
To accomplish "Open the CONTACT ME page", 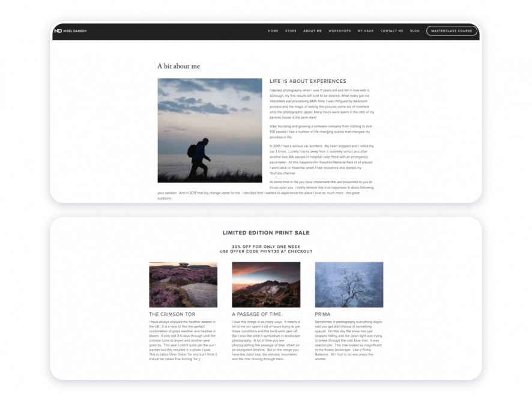I will pos(390,31).
